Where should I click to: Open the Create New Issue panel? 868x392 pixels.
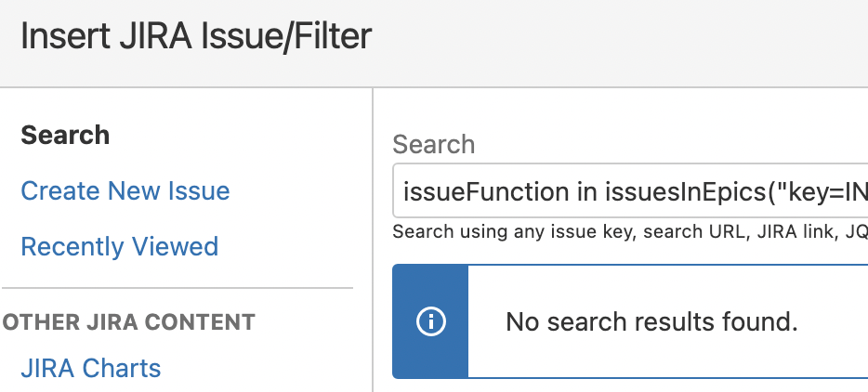pyautogui.click(x=125, y=190)
